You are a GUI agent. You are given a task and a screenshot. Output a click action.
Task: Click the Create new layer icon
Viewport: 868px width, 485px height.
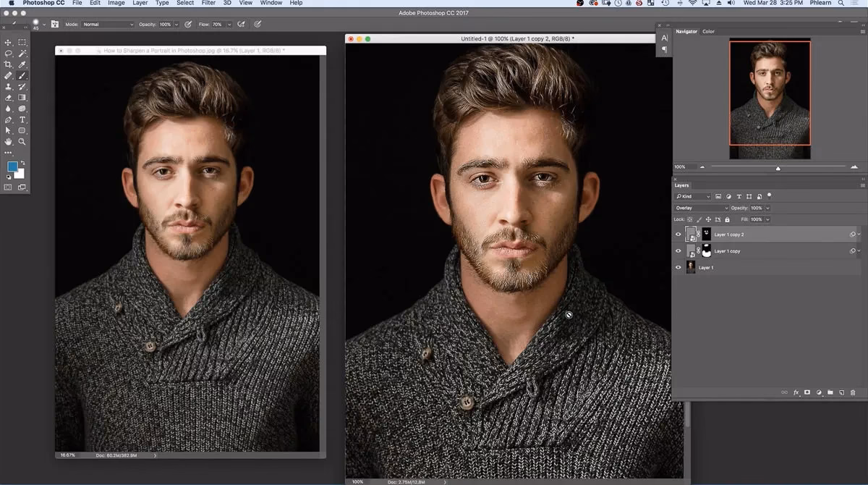pos(841,392)
